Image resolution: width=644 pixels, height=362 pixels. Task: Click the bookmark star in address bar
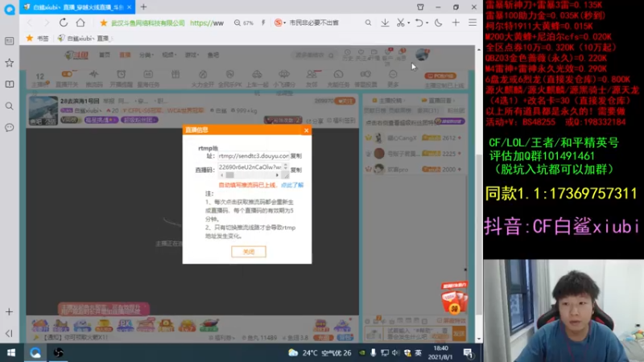point(104,23)
